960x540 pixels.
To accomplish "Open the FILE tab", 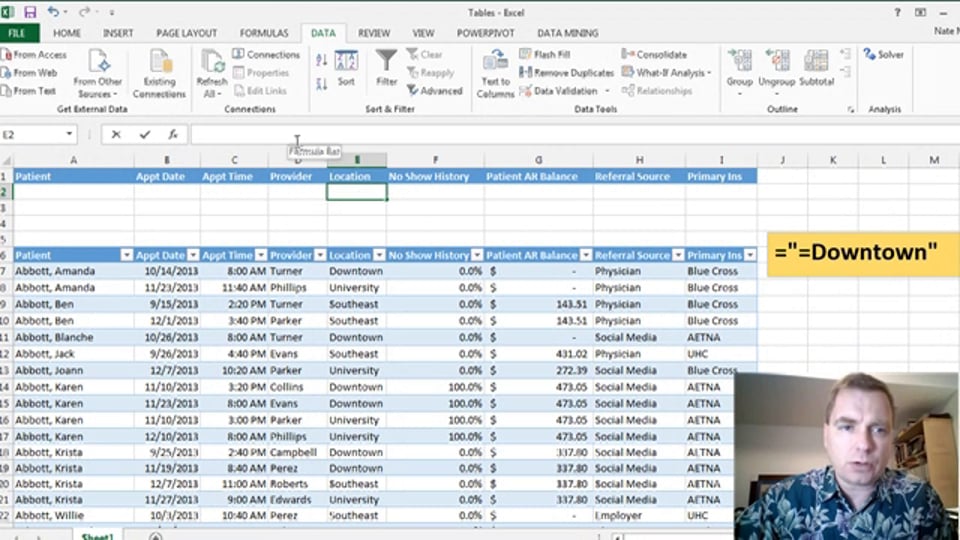I will pyautogui.click(x=17, y=33).
